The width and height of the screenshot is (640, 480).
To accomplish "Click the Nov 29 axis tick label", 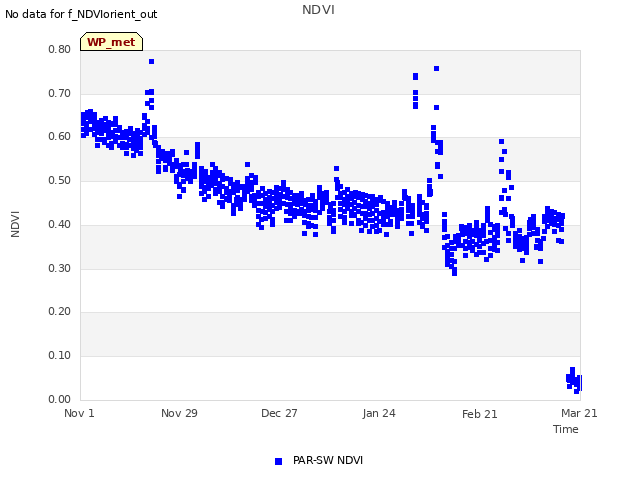I will pyautogui.click(x=179, y=413).
